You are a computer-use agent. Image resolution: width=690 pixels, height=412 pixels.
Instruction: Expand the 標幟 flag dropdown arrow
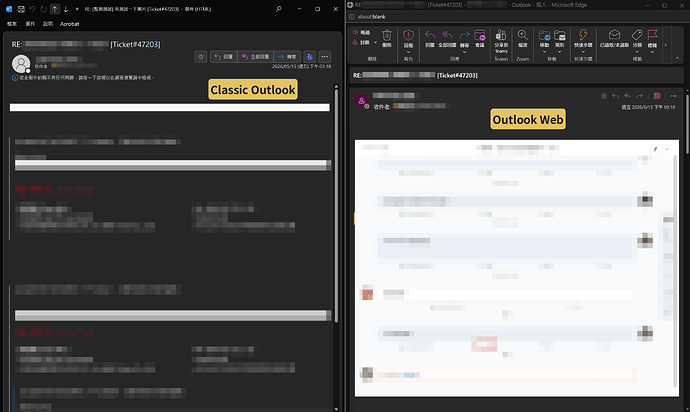[x=653, y=52]
